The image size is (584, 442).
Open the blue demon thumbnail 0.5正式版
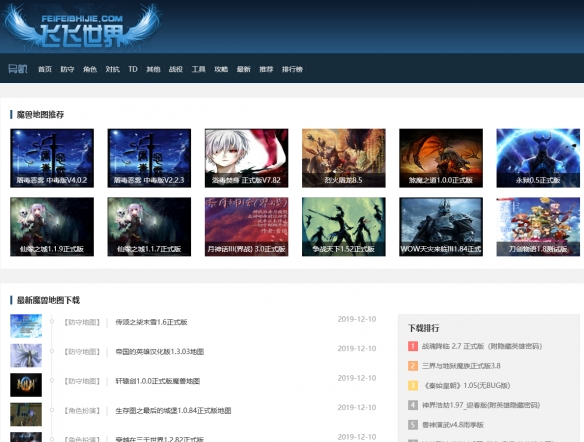click(538, 158)
